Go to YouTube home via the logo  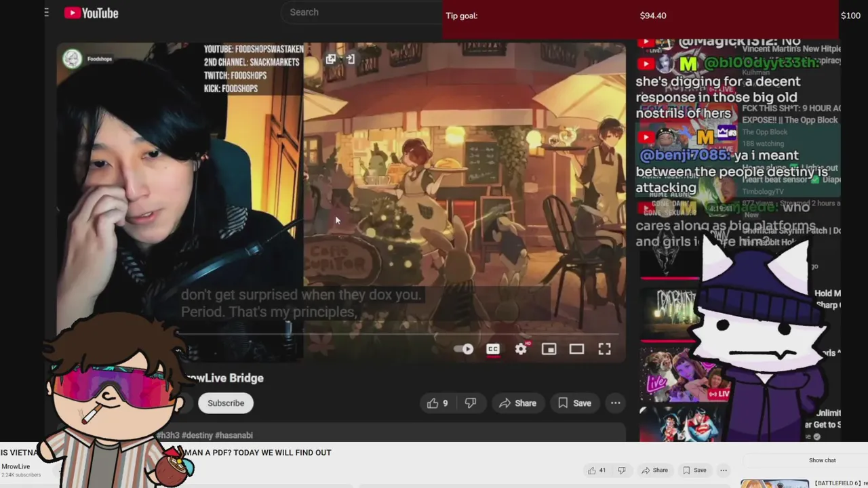tap(92, 13)
